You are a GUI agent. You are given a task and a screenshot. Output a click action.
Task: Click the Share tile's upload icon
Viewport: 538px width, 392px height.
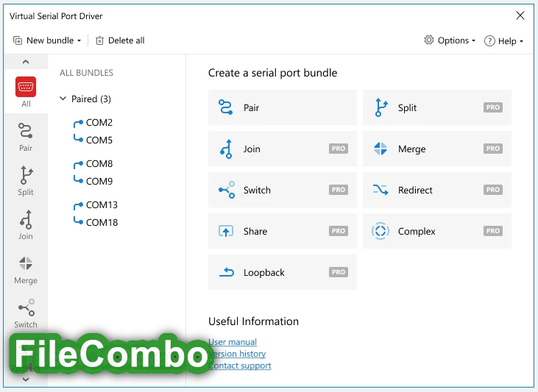226,231
